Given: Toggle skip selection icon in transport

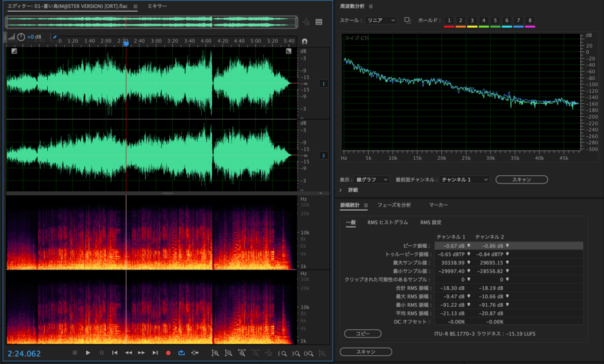Looking at the screenshot, I should click(195, 352).
